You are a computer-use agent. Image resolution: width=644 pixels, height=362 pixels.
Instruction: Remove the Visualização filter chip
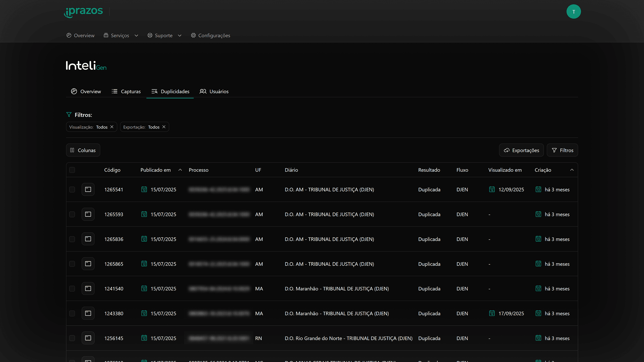[112, 127]
